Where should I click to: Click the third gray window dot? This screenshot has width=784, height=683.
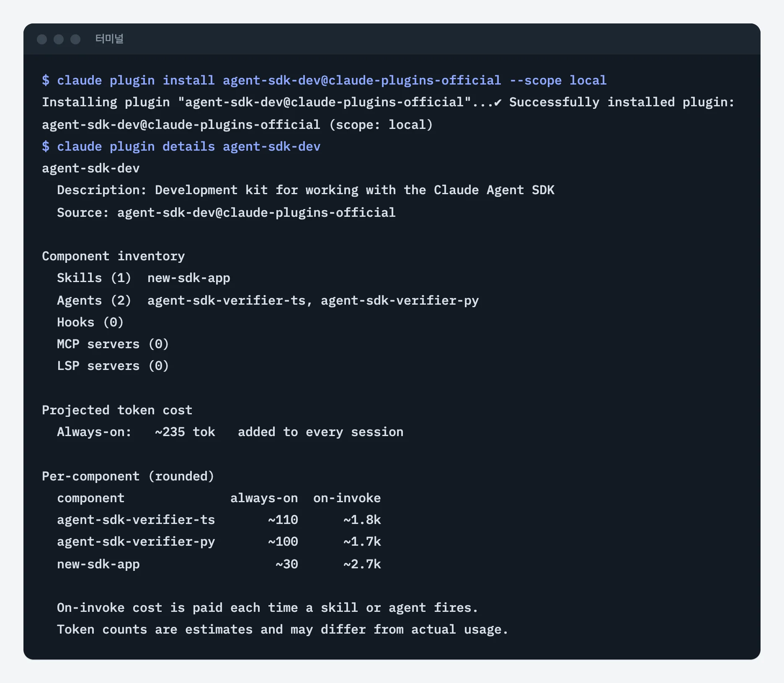(x=75, y=39)
